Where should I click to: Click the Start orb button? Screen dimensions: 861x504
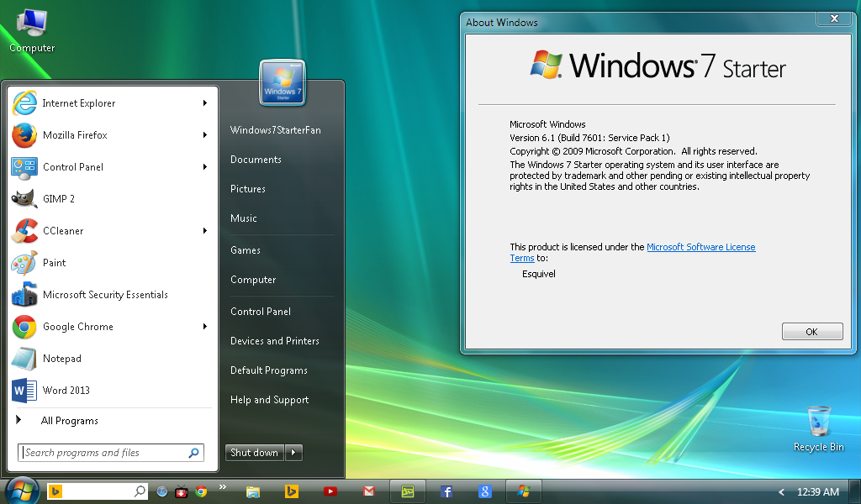(x=21, y=491)
